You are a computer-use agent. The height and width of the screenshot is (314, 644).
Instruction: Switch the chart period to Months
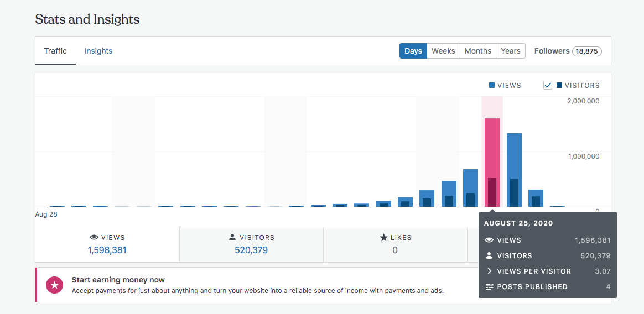click(x=477, y=51)
